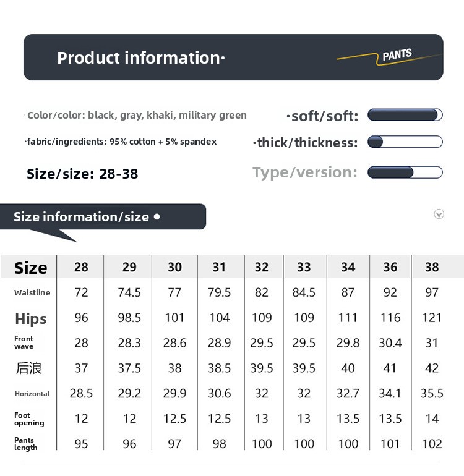Click the Pants length row label

[26, 444]
